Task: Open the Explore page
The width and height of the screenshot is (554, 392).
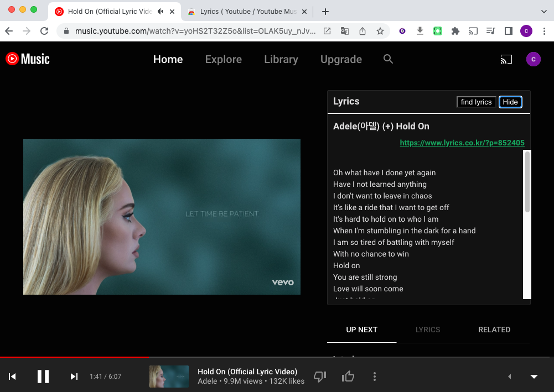Action: point(223,59)
